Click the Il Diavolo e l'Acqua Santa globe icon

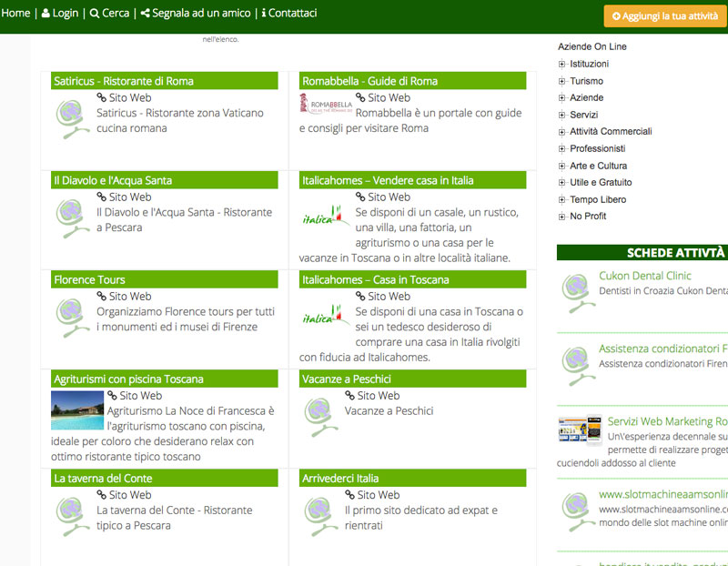click(x=73, y=218)
